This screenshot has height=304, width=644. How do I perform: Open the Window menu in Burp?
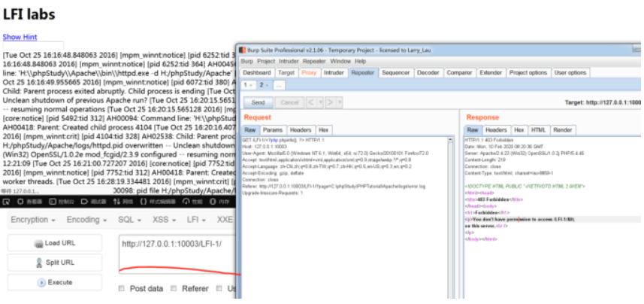340,61
